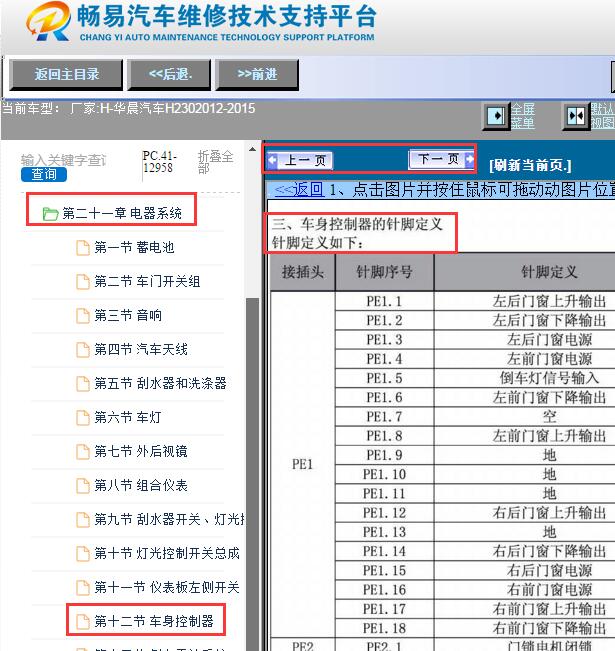The image size is (615, 651).
Task: Click the page icon beside 第五节 刮水器和洗涤器
Action: tap(83, 384)
